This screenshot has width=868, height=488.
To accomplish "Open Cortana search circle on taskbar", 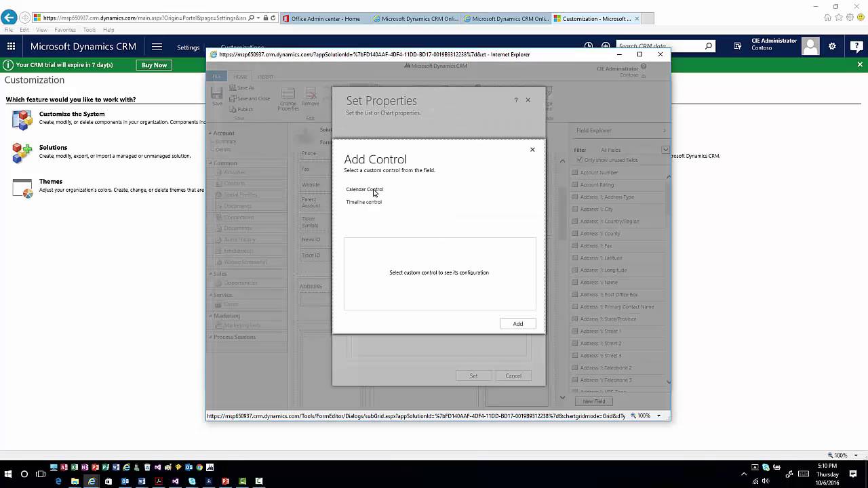I will [x=24, y=474].
